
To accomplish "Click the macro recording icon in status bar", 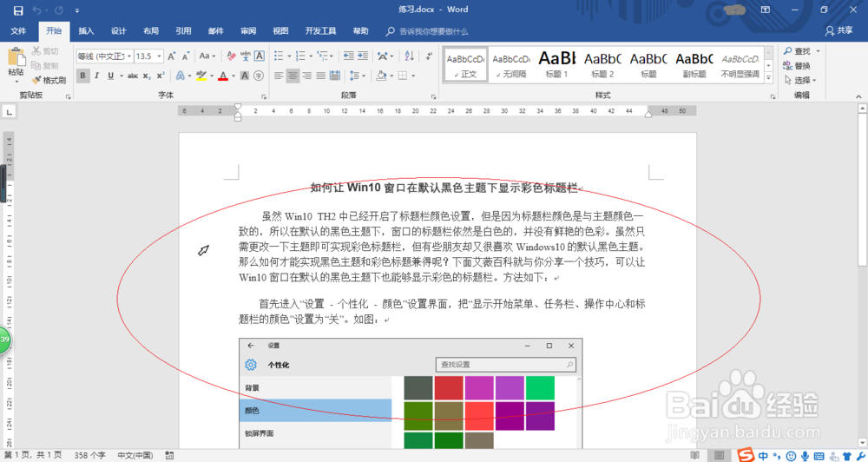I will click(169, 455).
